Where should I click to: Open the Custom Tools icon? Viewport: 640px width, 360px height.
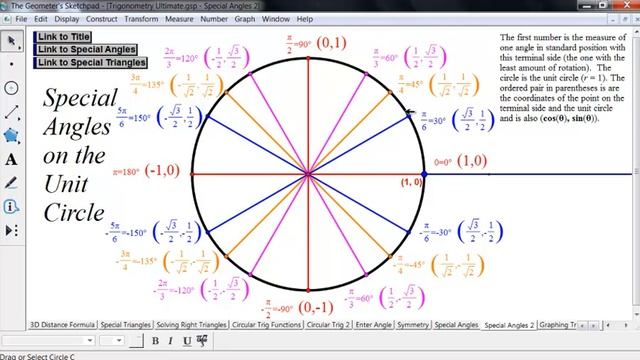pyautogui.click(x=11, y=231)
